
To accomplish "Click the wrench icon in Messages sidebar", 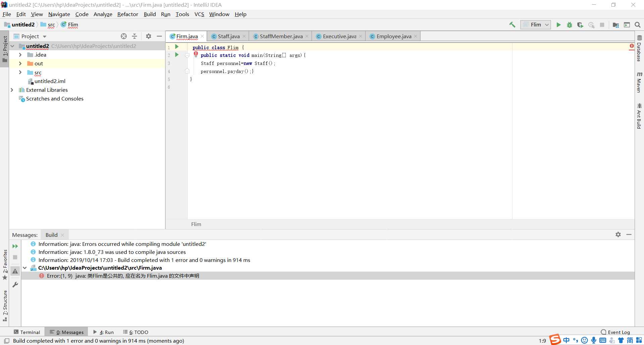I will point(15,285).
